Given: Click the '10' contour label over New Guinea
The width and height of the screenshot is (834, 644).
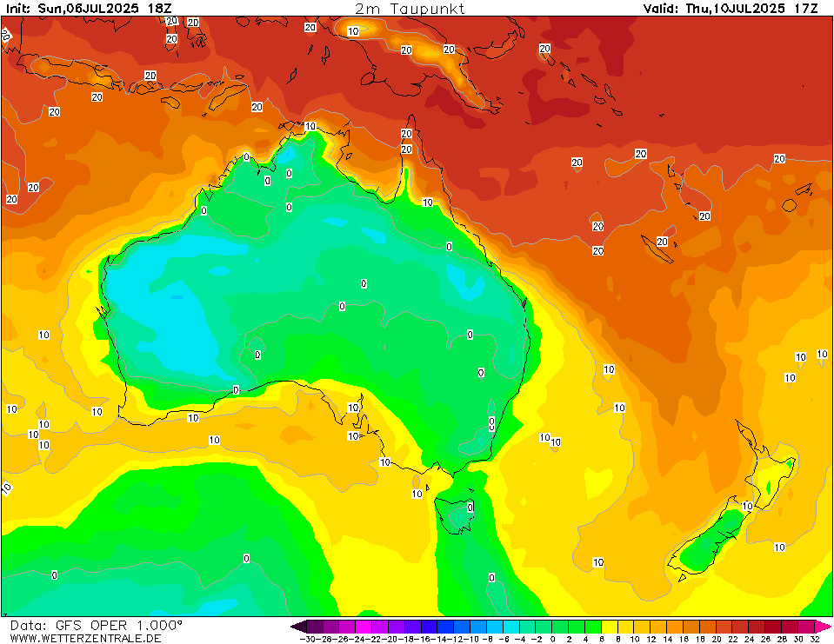Looking at the screenshot, I should pyautogui.click(x=353, y=31).
